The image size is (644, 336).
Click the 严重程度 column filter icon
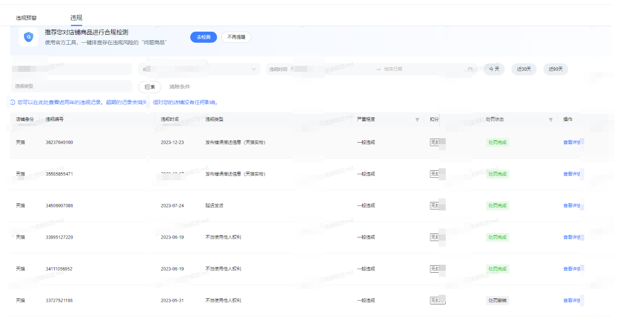tap(417, 120)
